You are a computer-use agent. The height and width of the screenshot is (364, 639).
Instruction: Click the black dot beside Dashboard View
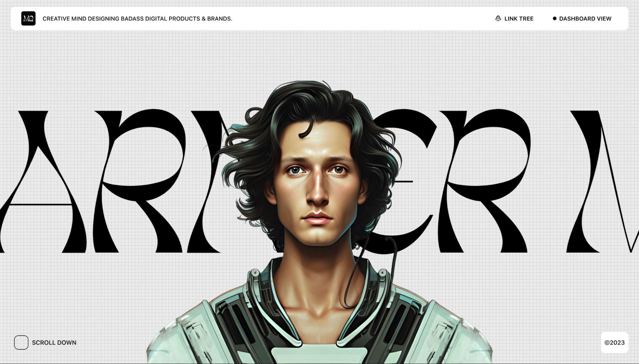[554, 19]
